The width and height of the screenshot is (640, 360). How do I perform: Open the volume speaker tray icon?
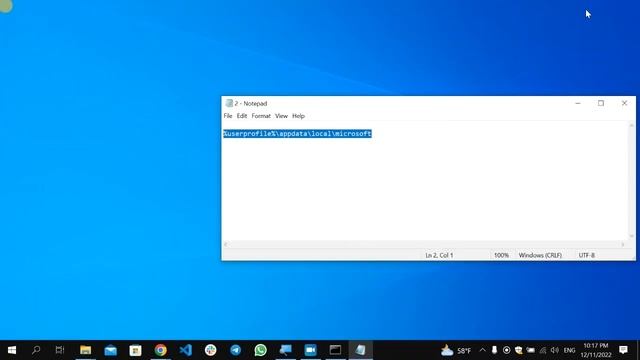(555, 350)
